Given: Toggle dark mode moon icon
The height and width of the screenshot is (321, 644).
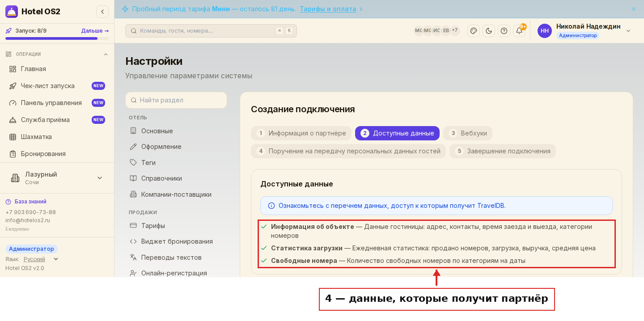Looking at the screenshot, I should (489, 31).
